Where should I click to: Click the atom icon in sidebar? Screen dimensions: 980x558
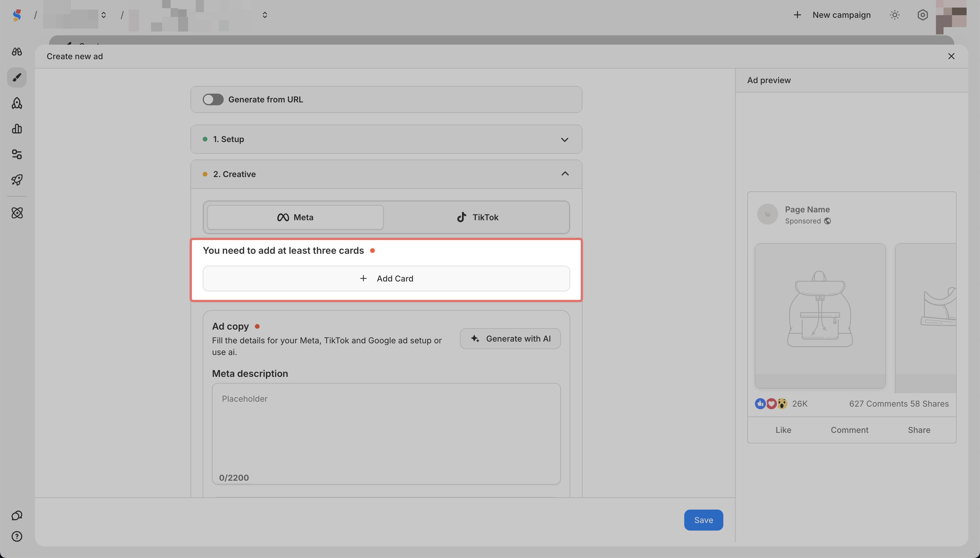point(17,213)
